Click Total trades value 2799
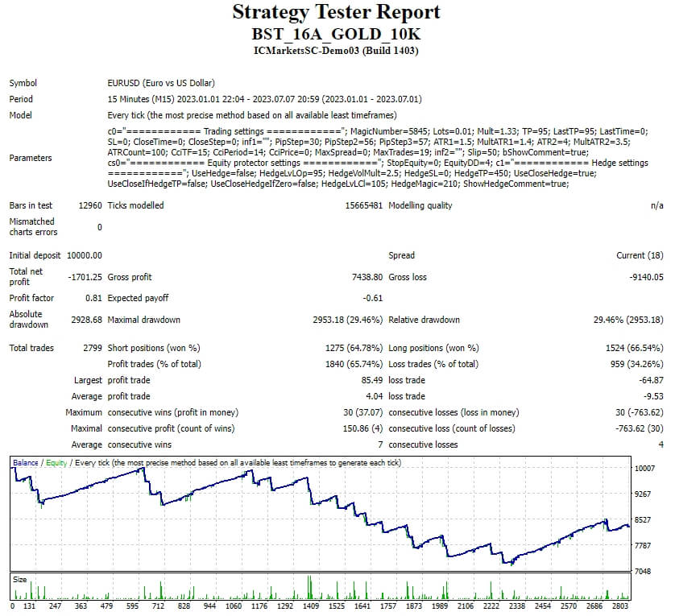 (93, 348)
